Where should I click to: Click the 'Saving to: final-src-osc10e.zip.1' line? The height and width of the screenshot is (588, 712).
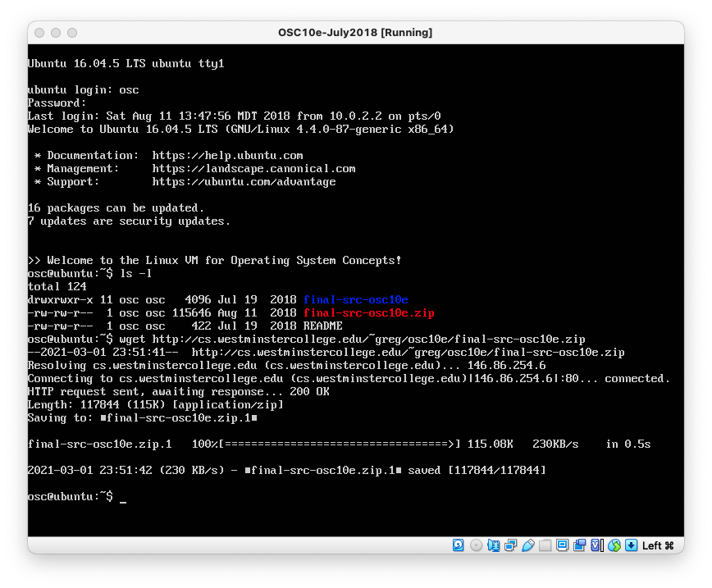click(x=143, y=417)
